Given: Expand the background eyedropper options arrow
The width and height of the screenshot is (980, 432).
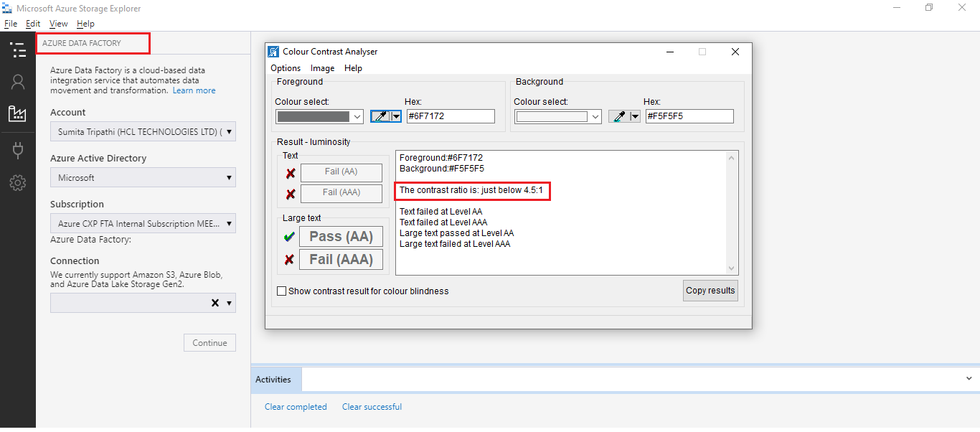Looking at the screenshot, I should [x=634, y=116].
